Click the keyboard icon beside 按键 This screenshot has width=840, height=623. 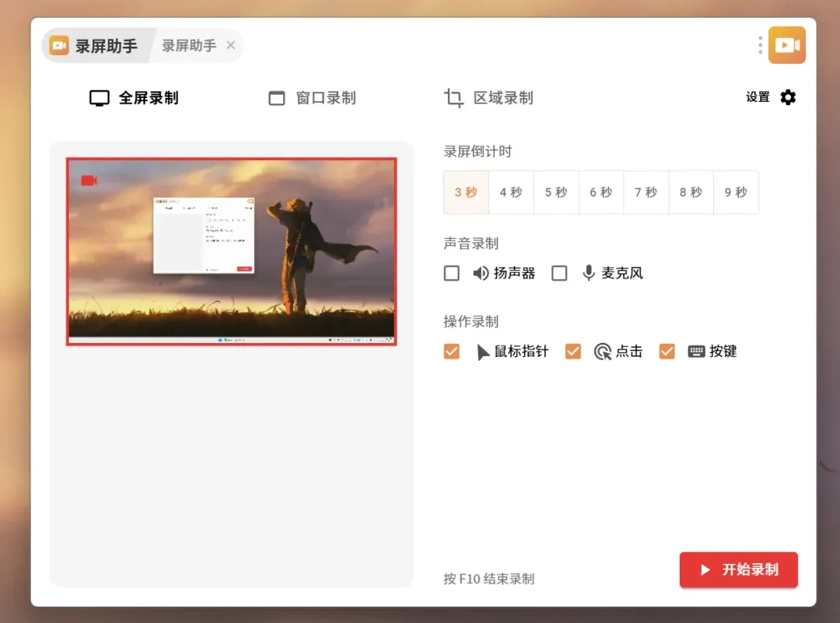pyautogui.click(x=696, y=352)
